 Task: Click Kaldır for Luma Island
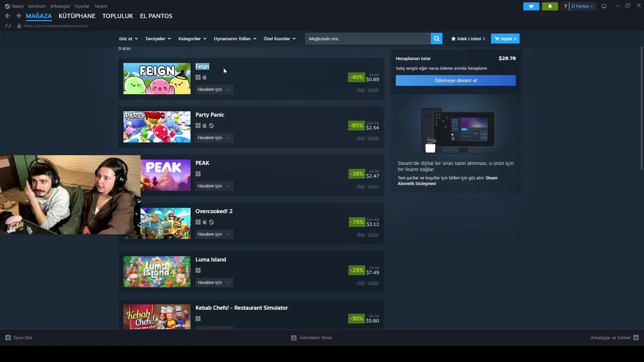point(373,283)
